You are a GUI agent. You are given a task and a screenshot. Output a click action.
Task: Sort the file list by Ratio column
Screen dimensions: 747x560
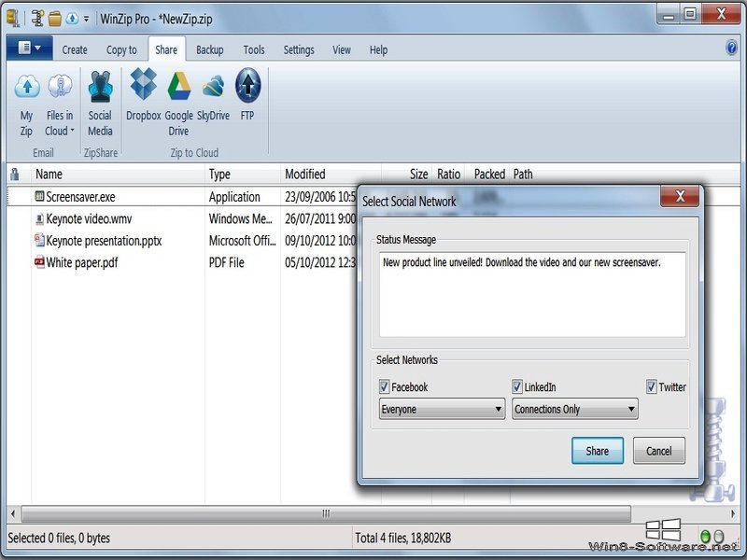(448, 175)
